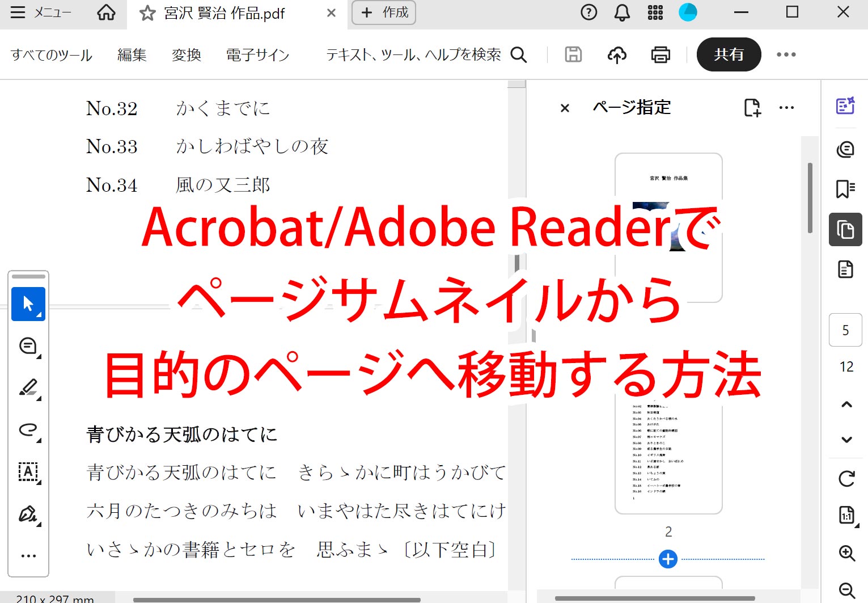
Task: Select the highlighter tool
Action: pos(28,388)
